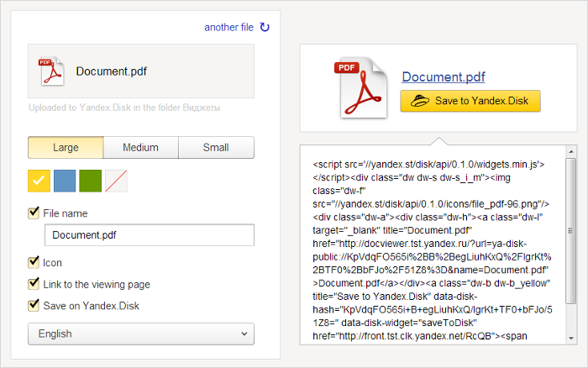Click the 'Uploaded to Yandex.Disk in the folder' text
Image resolution: width=588 pixels, height=368 pixels.
point(105,108)
